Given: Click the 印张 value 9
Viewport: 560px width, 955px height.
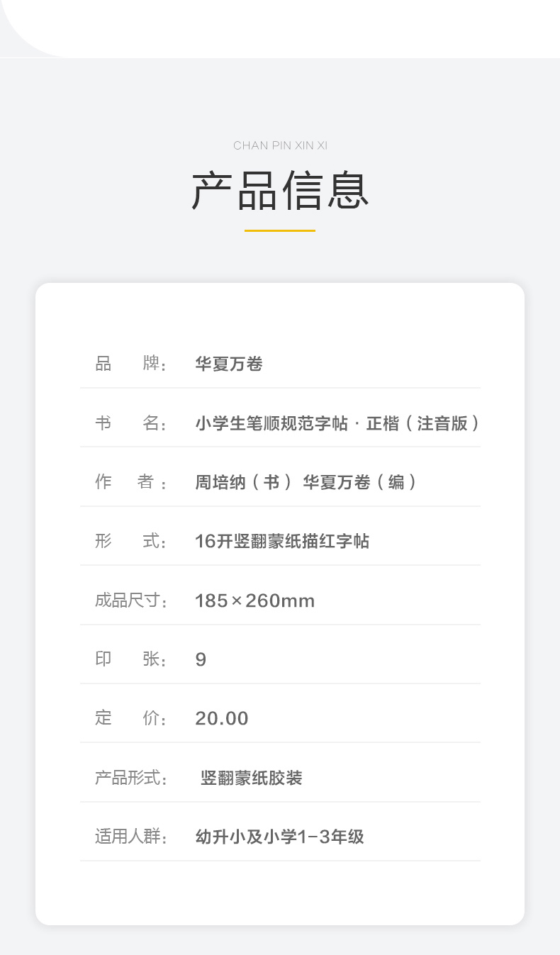Looking at the screenshot, I should (201, 660).
